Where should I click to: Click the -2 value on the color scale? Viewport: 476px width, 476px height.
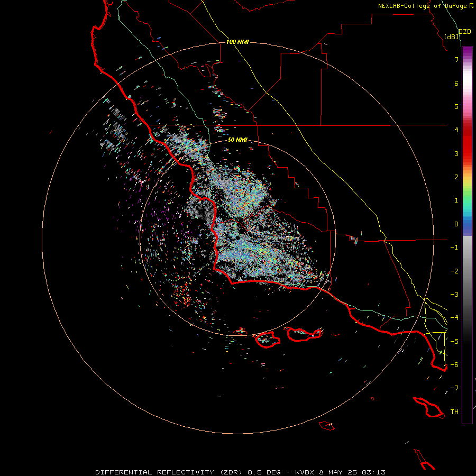[x=454, y=271]
